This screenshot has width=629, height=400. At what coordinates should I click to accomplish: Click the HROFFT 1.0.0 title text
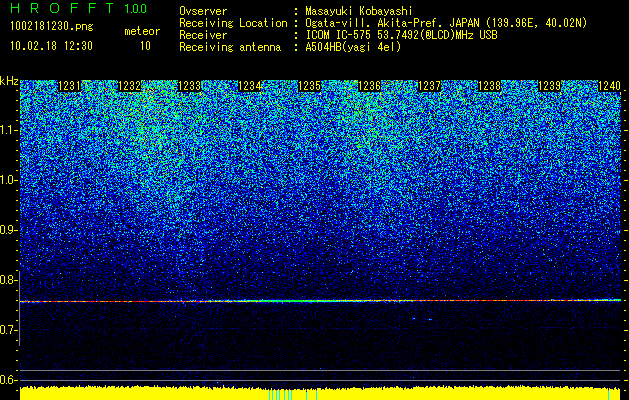(78, 8)
